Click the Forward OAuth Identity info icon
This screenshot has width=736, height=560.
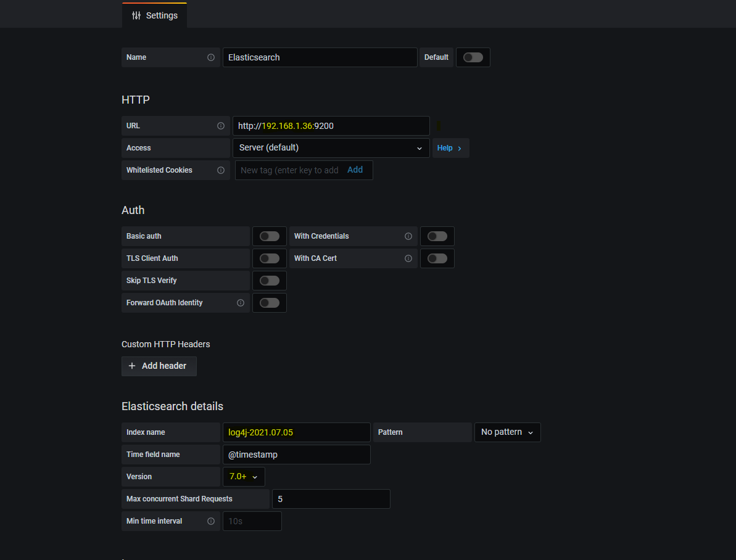point(241,303)
